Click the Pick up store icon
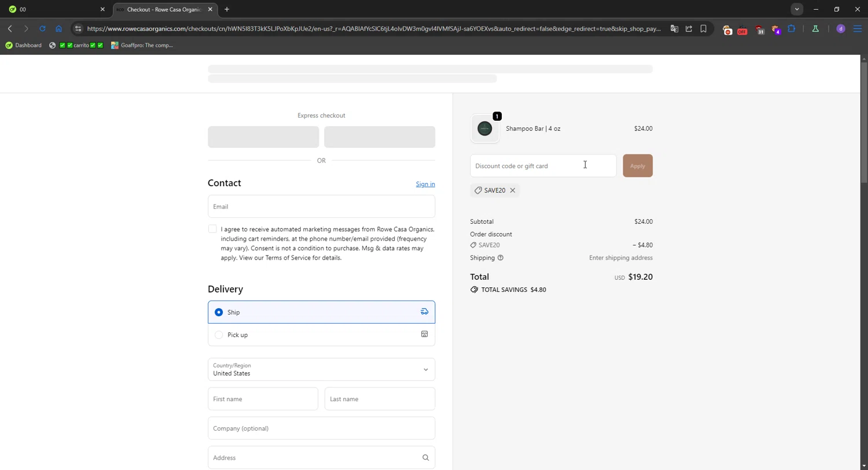 [x=424, y=334]
